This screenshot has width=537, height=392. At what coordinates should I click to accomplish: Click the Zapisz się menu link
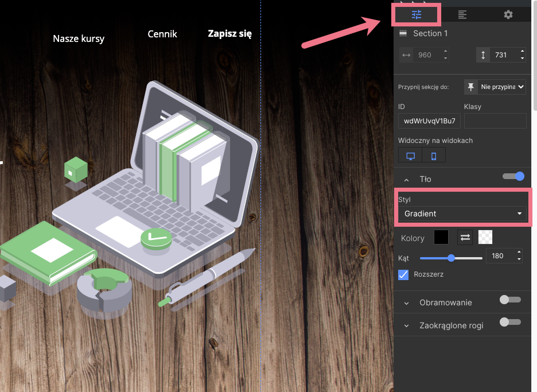point(230,34)
